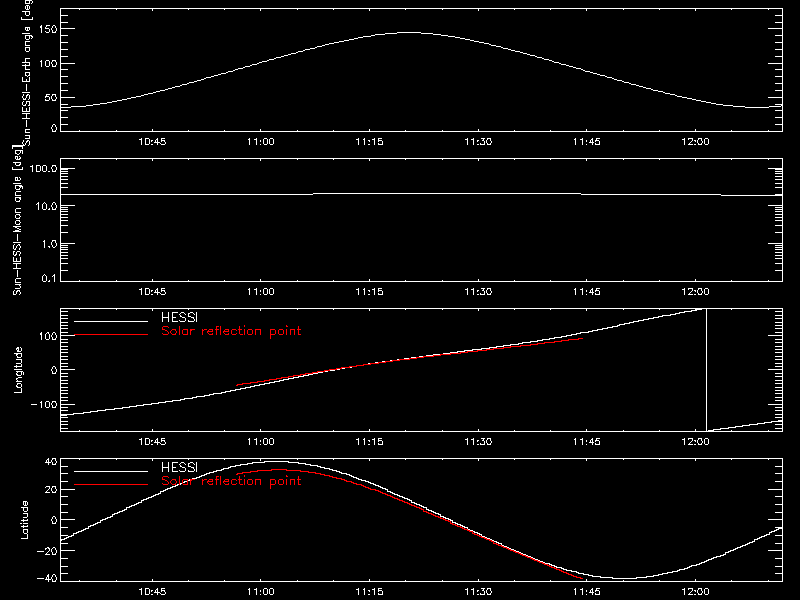The width and height of the screenshot is (800, 600).
Task: Click the "150" tick on Earth angle axis
Action: pos(48,30)
